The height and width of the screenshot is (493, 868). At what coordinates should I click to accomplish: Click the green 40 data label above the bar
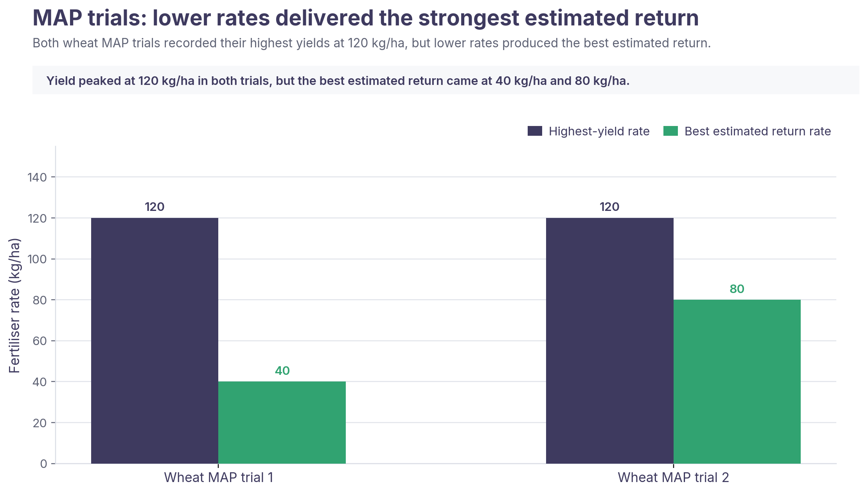click(282, 371)
